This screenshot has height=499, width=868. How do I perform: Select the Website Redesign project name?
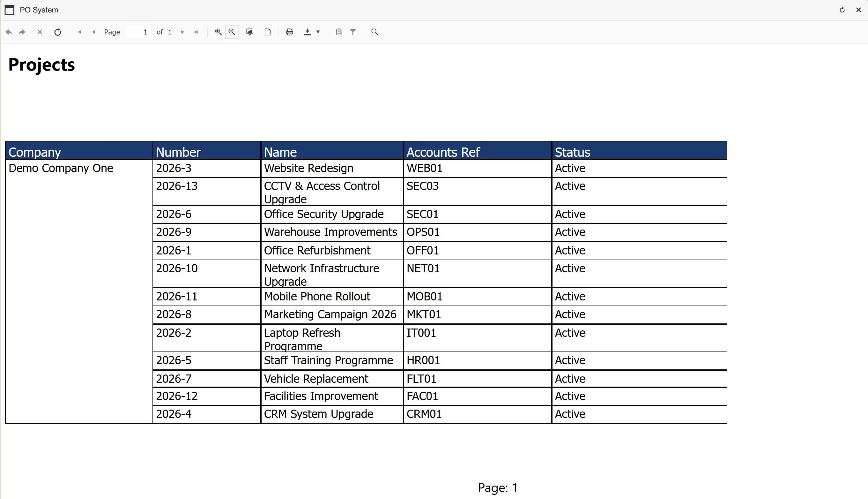pos(308,168)
